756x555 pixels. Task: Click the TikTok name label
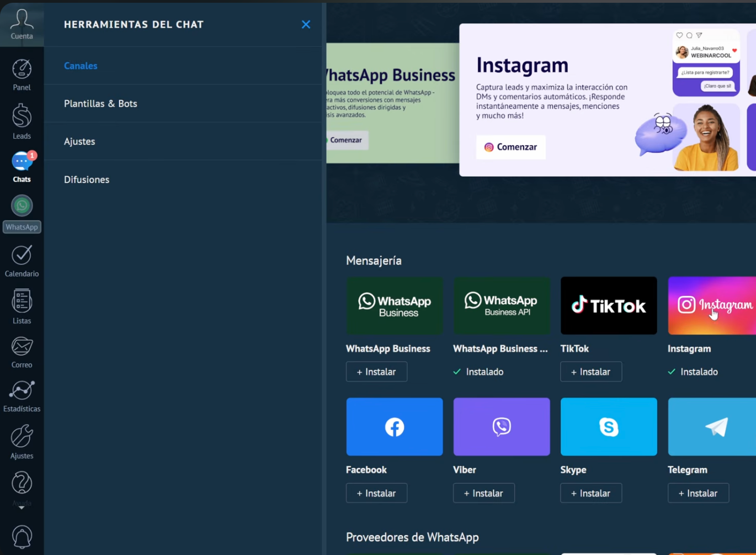coord(574,348)
